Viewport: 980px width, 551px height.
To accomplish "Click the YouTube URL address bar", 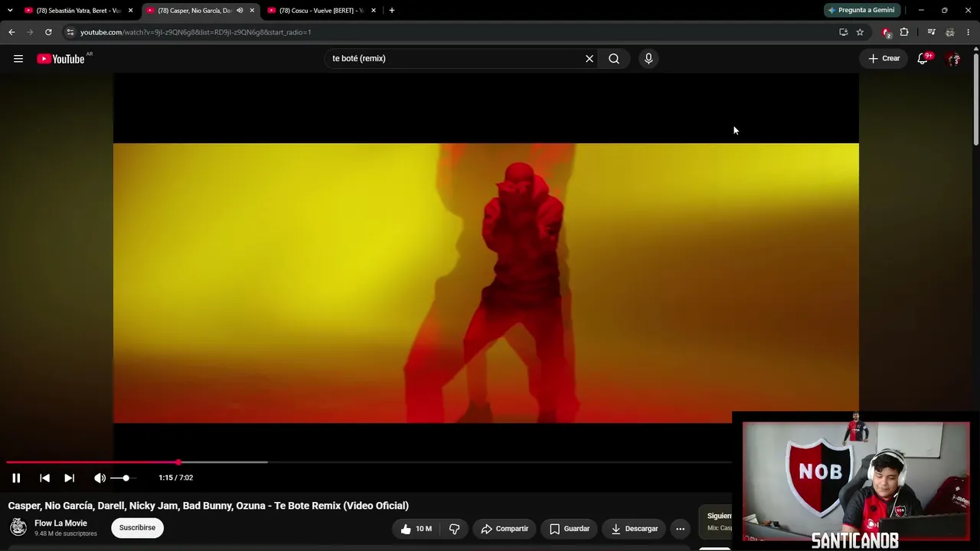I will (455, 32).
